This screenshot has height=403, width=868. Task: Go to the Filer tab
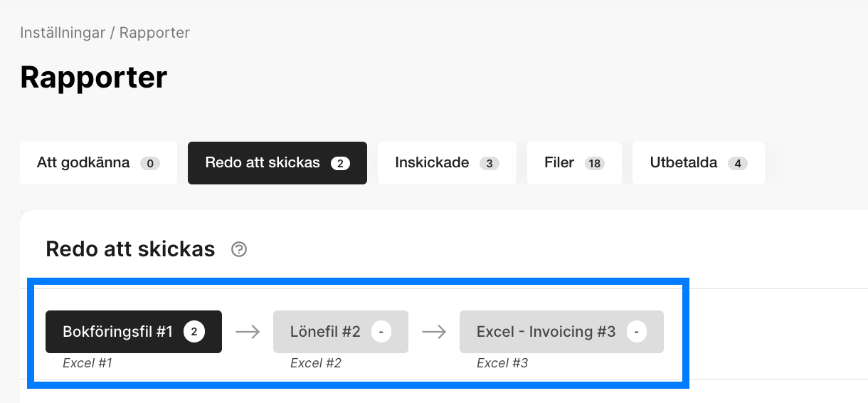(x=573, y=163)
